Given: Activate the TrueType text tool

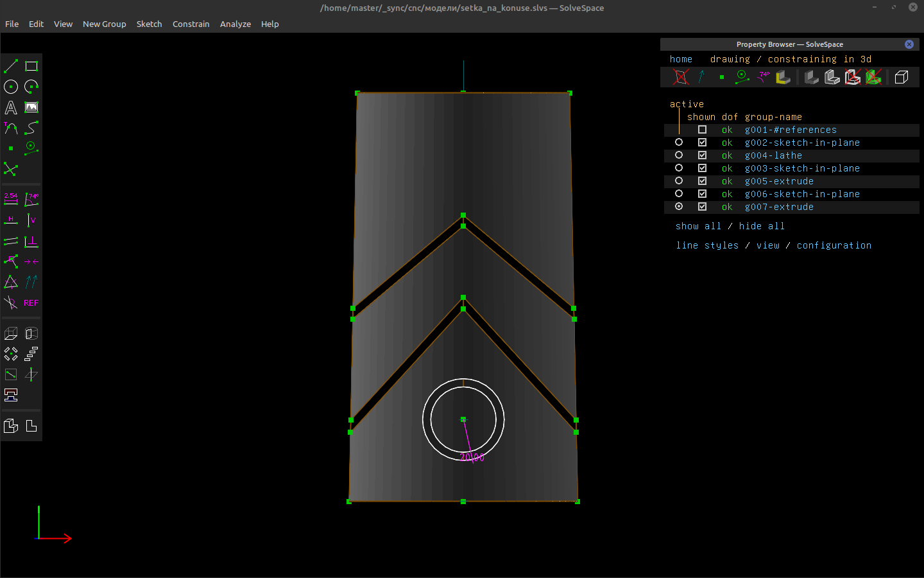Looking at the screenshot, I should pos(11,107).
